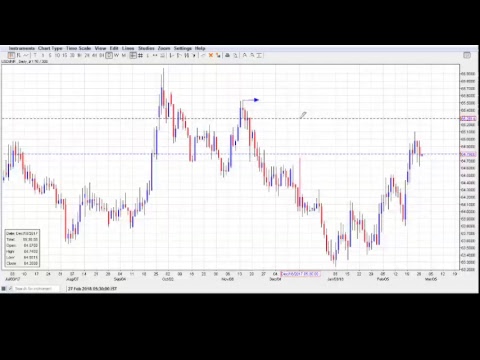Switch to 10-minute time scale
Viewport: 480px width, 360px height.
pyautogui.click(x=57, y=55)
